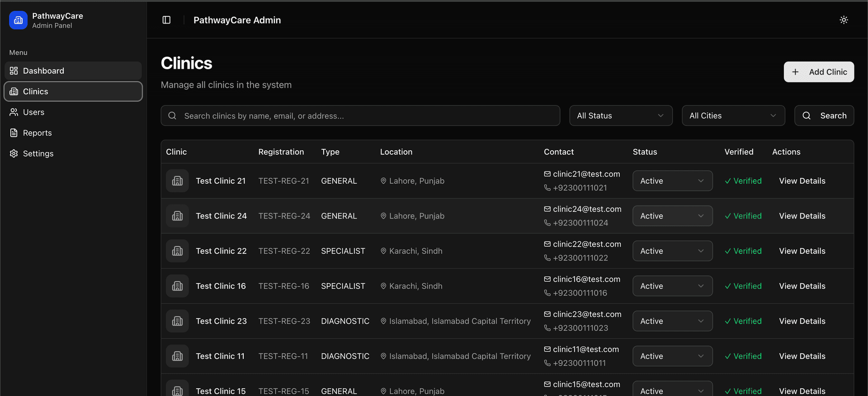View Details for Test Clinic 11
Image resolution: width=868 pixels, height=396 pixels.
click(802, 356)
